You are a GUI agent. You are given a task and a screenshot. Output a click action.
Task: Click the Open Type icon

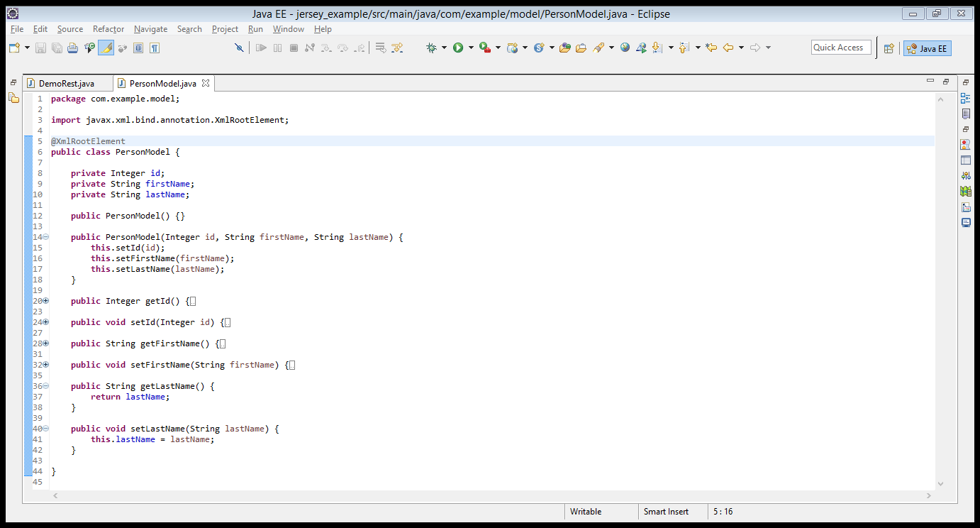point(565,48)
